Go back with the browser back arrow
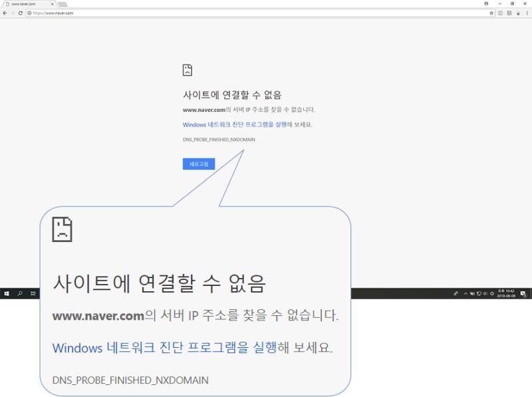532x397 pixels. pos(5,13)
